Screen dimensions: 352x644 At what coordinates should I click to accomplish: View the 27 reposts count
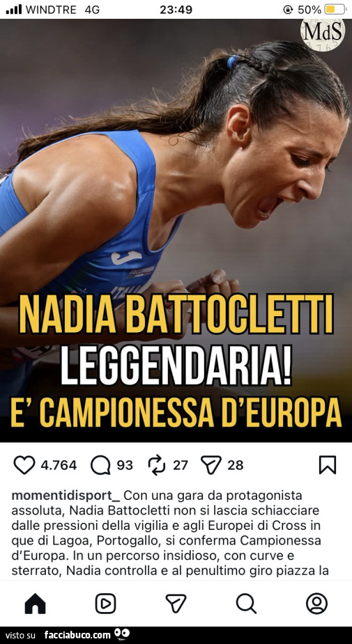click(x=181, y=465)
